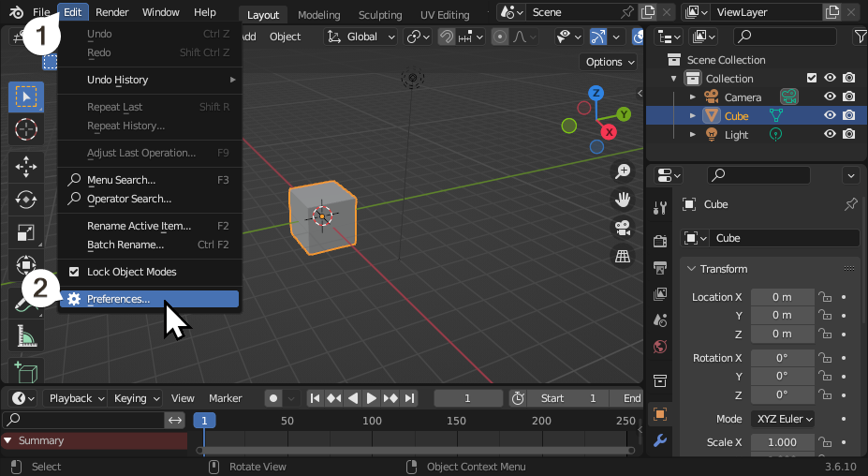
Task: Click the zoom magnifier viewport icon
Action: (622, 171)
